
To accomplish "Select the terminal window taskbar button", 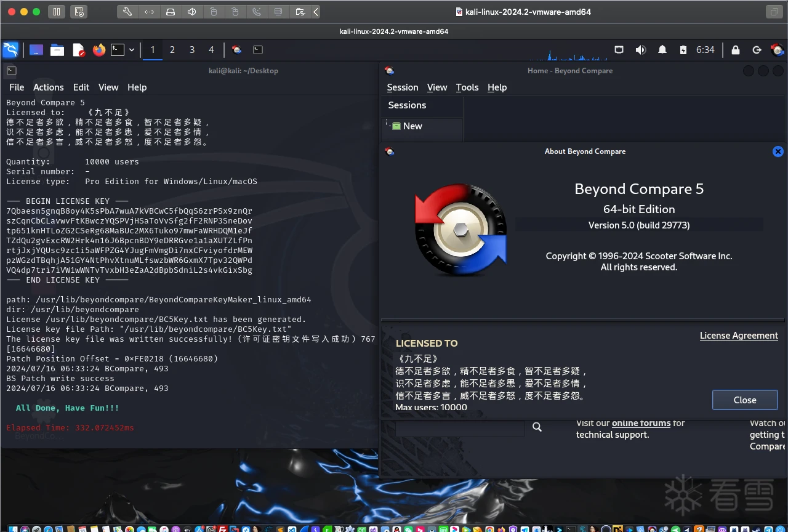I will 258,50.
